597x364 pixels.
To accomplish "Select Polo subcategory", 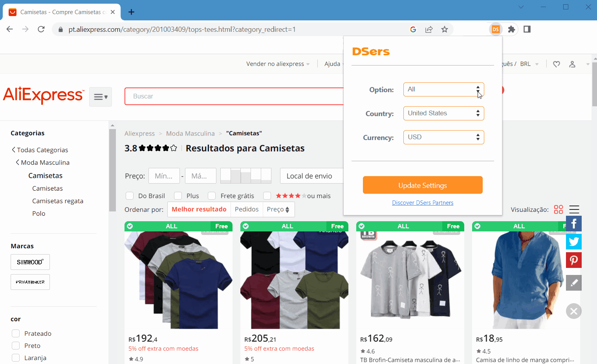I will [39, 213].
